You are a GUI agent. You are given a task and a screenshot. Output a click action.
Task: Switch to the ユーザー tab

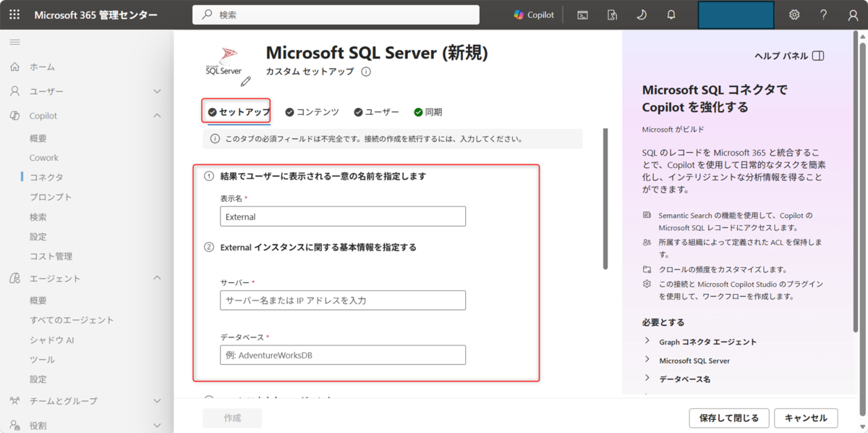click(x=376, y=112)
